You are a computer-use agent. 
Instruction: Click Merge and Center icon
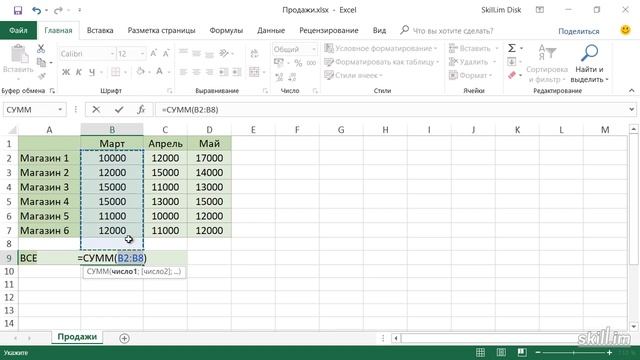[x=254, y=72]
